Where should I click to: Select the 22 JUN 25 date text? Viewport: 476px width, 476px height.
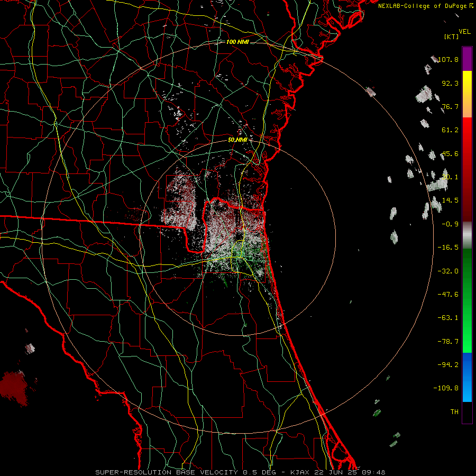[x=335, y=472]
